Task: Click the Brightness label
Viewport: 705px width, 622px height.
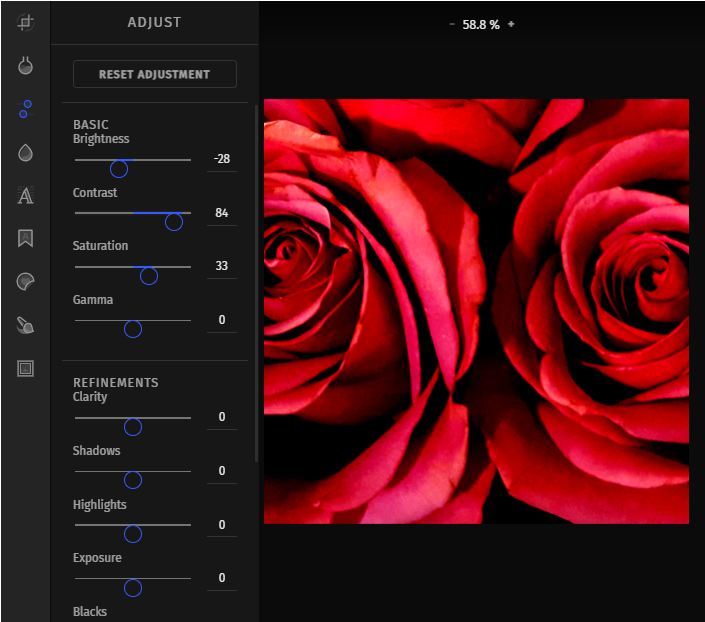Action: click(101, 139)
